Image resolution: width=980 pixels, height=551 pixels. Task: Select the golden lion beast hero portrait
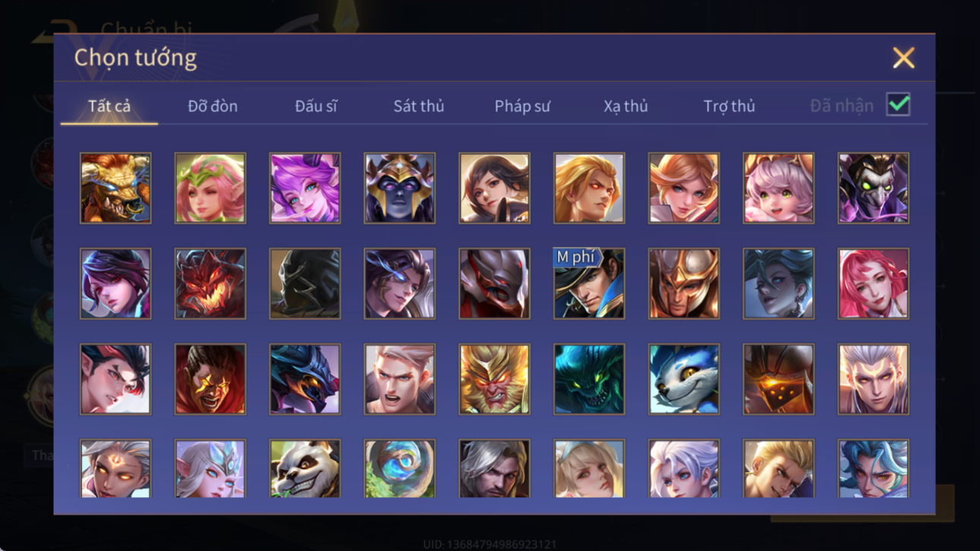click(115, 188)
